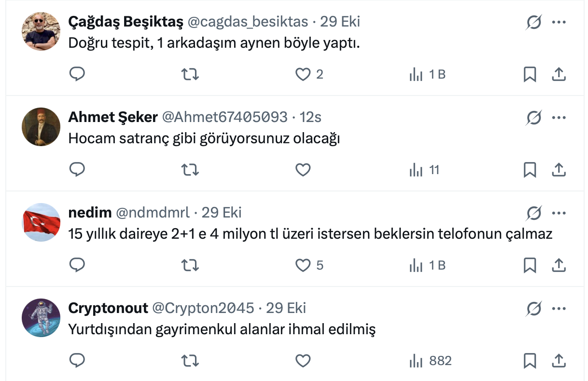Open Çağdaş Beşiktaş's profile name link
The height and width of the screenshot is (381, 588).
126,22
